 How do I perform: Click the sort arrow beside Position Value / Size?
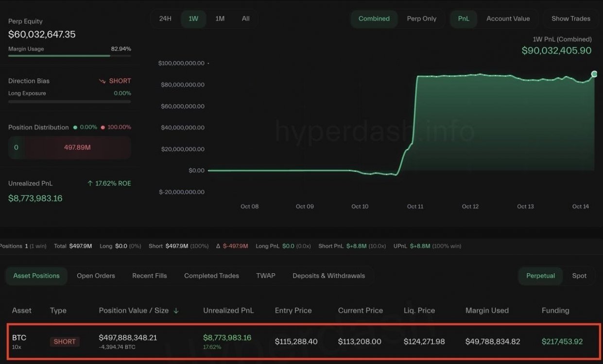[176, 311]
